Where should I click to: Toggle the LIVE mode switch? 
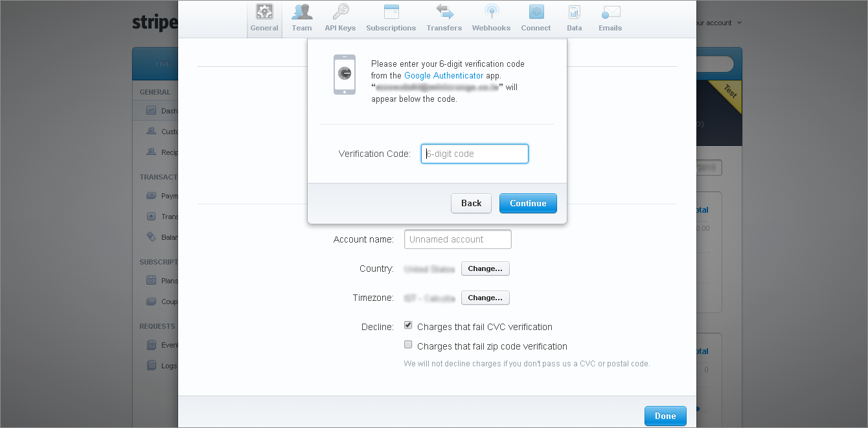[x=163, y=64]
